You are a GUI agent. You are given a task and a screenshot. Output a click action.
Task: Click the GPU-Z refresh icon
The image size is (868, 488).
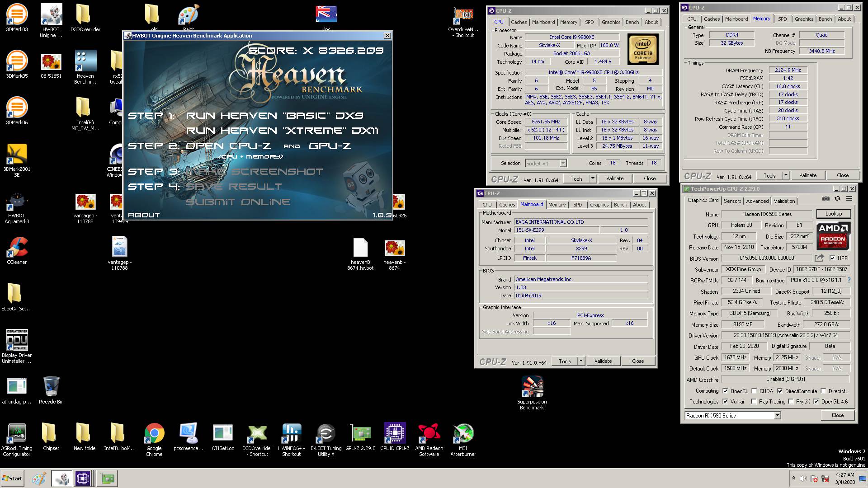click(x=837, y=199)
